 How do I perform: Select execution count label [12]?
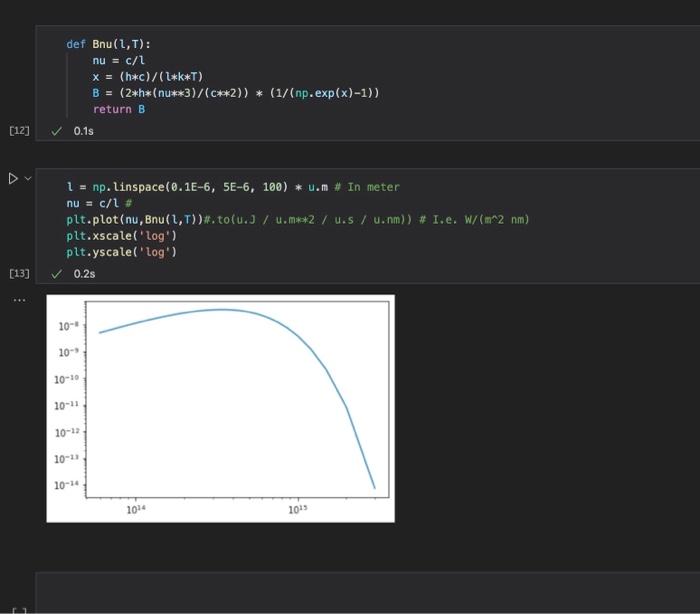tap(19, 130)
